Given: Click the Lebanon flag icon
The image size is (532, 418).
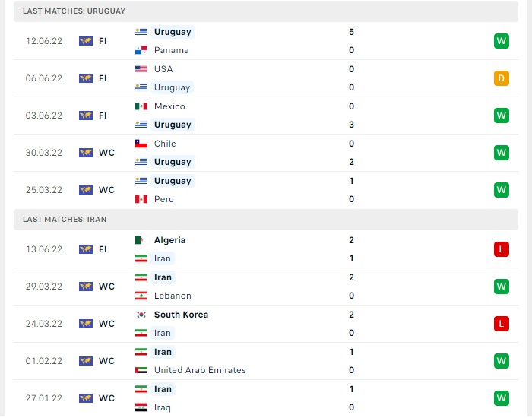Looking at the screenshot, I should point(141,296).
